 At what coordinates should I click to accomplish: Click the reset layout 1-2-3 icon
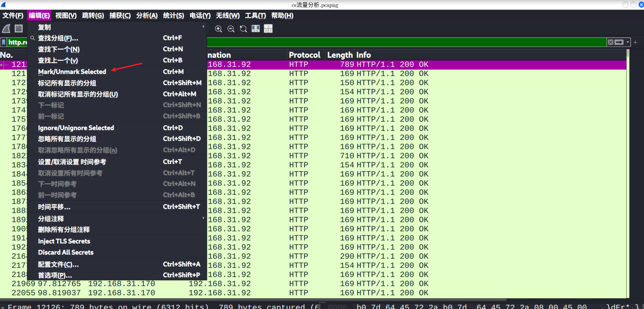click(x=268, y=28)
